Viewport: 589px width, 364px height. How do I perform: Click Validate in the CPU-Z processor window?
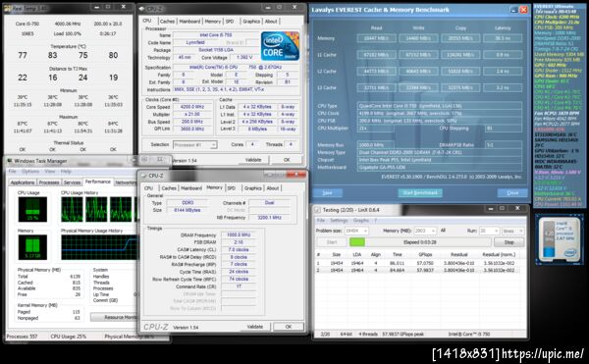(253, 160)
